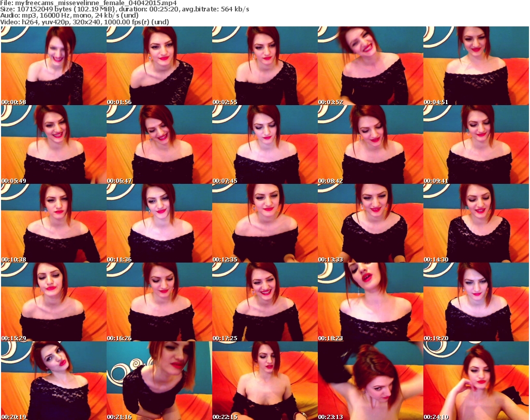Viewport: 530px width, 420px height.
Task: Open the thumbnail at 00:19:20
Action: 476,302
